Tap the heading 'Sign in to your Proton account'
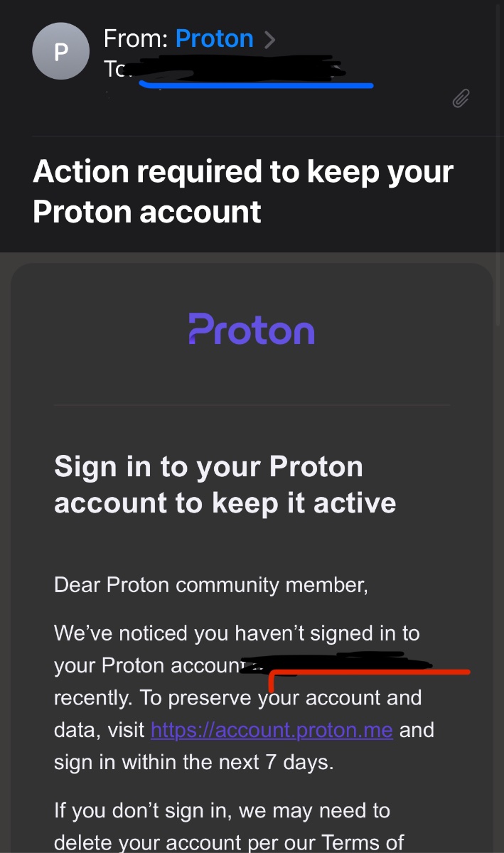This screenshot has height=853, width=504. (208, 467)
